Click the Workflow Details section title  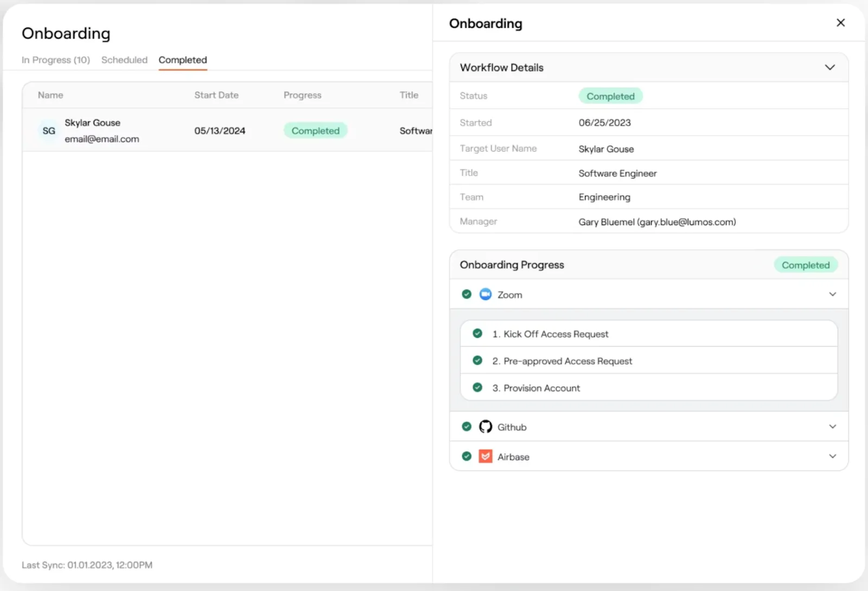click(x=502, y=67)
